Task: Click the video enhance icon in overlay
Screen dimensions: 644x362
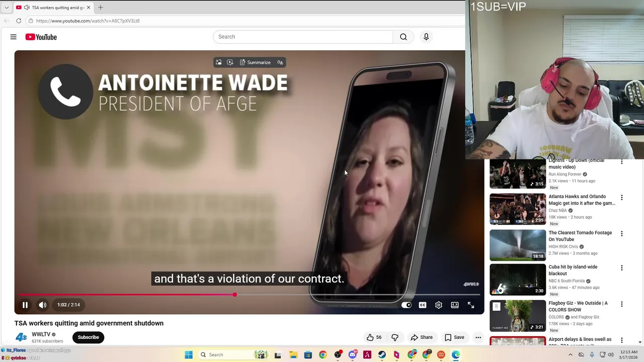Action: tap(230, 62)
